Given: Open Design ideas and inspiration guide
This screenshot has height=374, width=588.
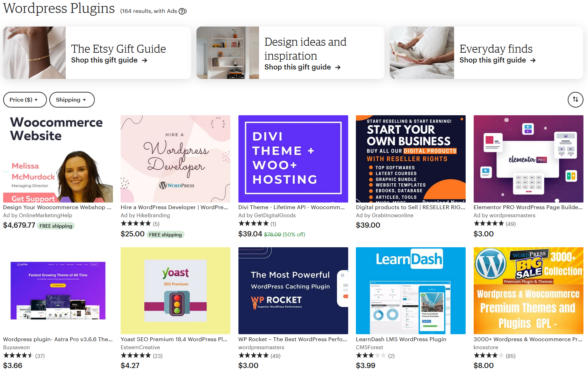Looking at the screenshot, I should tap(291, 53).
